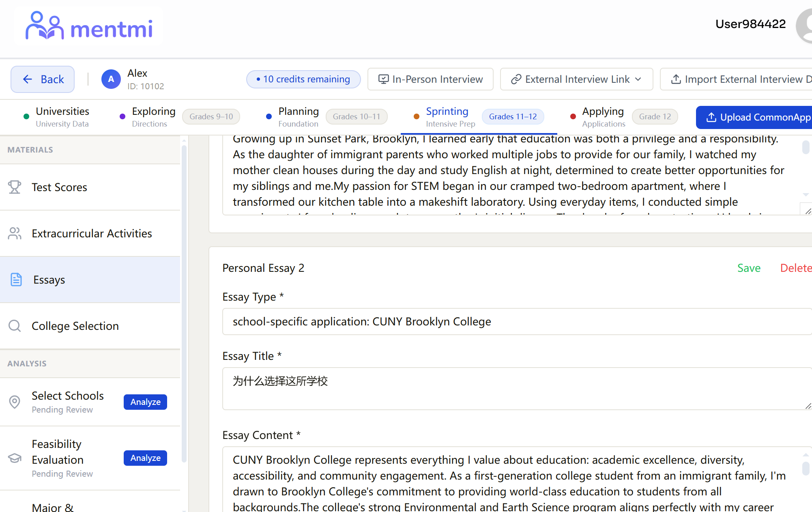Image resolution: width=812 pixels, height=512 pixels.
Task: Click the External Interview link chain icon
Action: pos(516,79)
